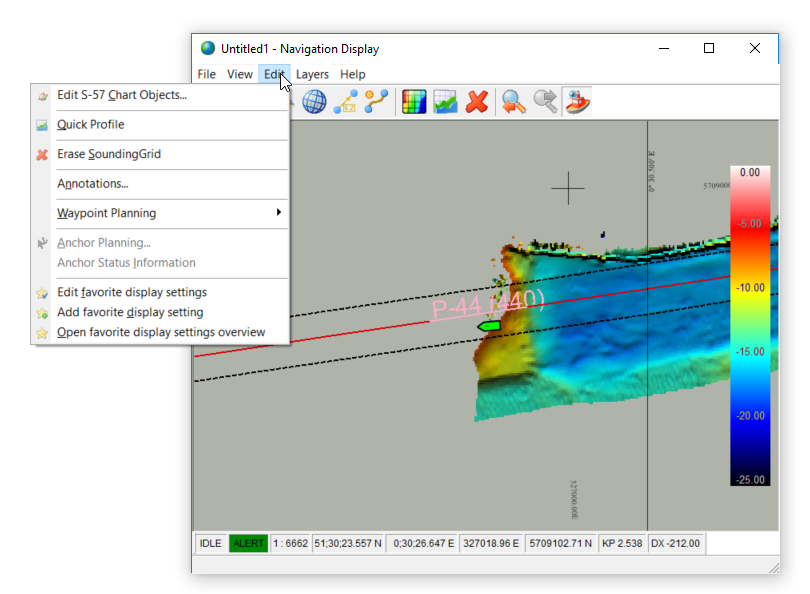Click the route line waypoints toolbar icon
Viewport: 810px width, 594px height.
(376, 101)
